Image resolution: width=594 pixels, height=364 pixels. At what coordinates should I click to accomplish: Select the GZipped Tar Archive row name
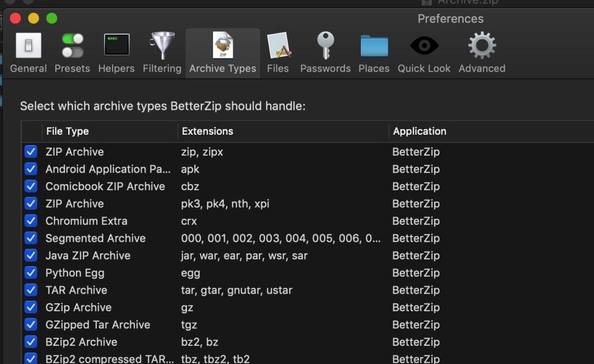pyautogui.click(x=98, y=324)
